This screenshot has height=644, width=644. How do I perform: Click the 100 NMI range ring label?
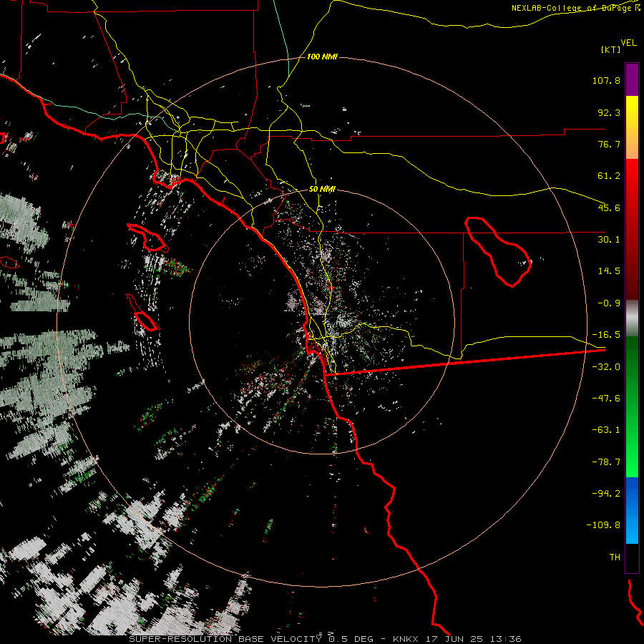(x=322, y=57)
